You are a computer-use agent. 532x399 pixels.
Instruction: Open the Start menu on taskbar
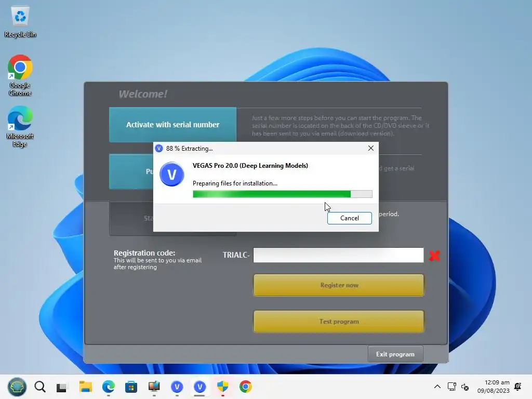[x=17, y=387]
